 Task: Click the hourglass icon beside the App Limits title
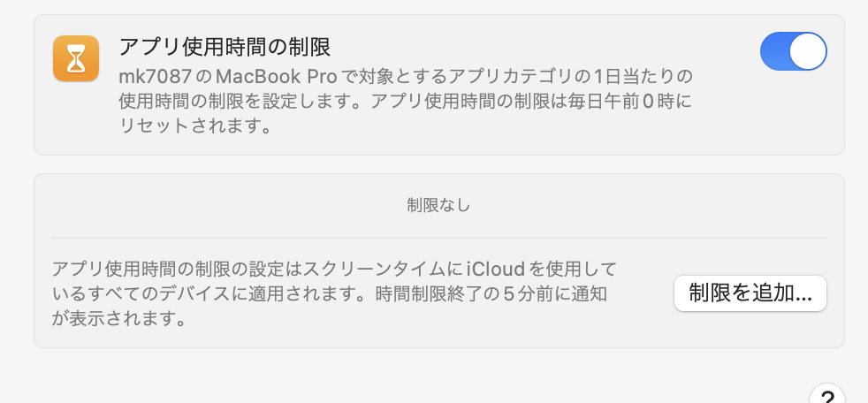pos(76,58)
